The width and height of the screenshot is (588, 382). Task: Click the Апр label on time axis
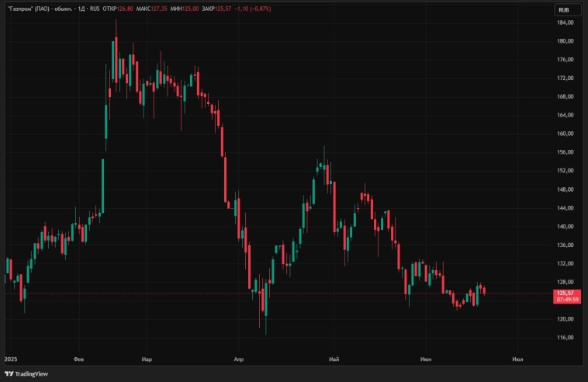[238, 359]
